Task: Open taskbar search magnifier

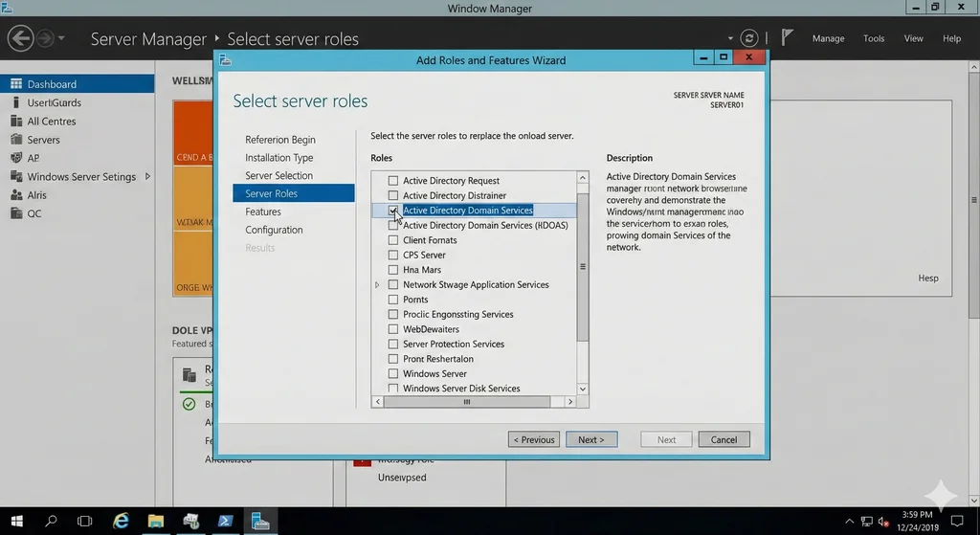Action: click(52, 521)
